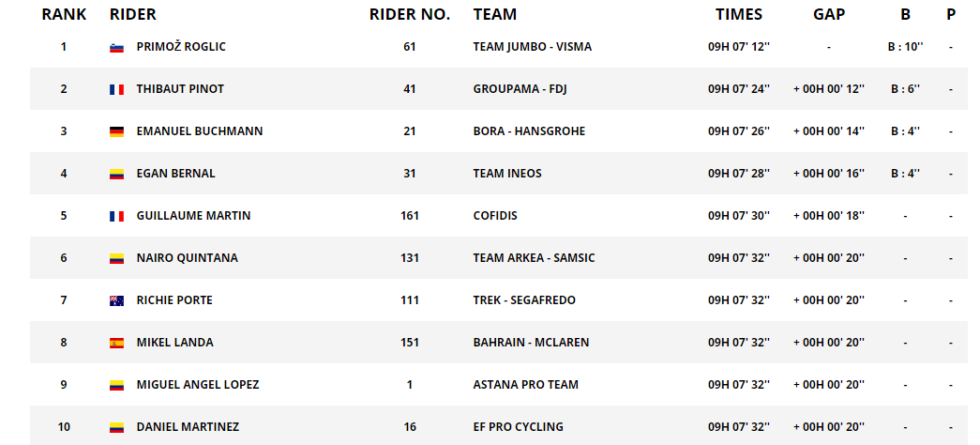The image size is (980, 445).
Task: Open rider Primož Roglic's name link
Action: coord(181,46)
